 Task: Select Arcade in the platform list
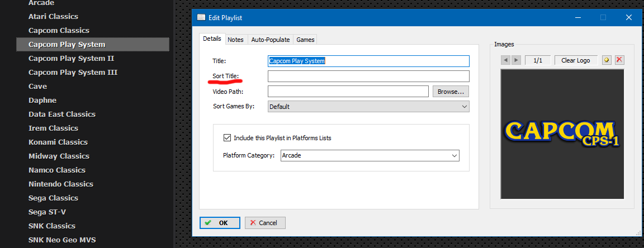point(41,3)
